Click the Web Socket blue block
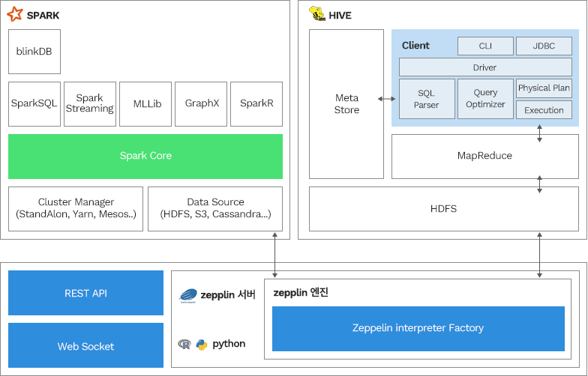The height and width of the screenshot is (376, 588). point(85,345)
